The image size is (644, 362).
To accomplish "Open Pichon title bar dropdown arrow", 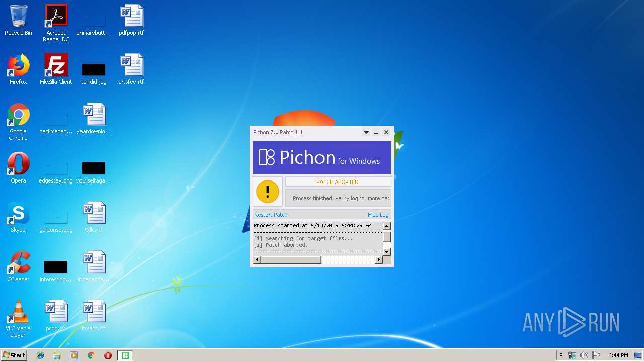I will [366, 133].
